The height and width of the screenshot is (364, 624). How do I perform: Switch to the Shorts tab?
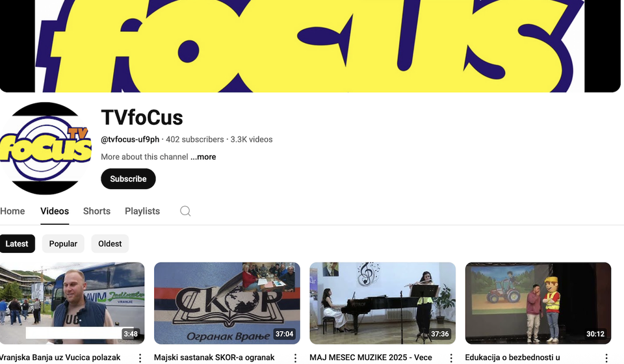point(97,211)
